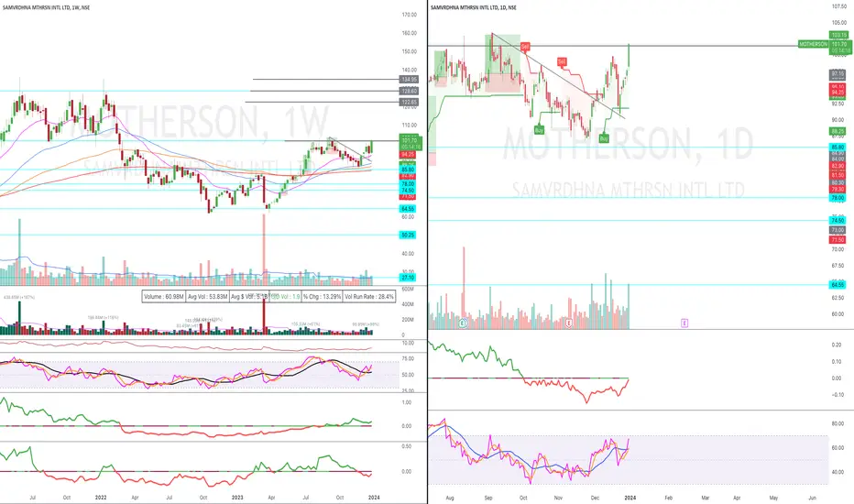The width and height of the screenshot is (854, 504).
Task: Click the Mar label on daily time axis
Action: (x=706, y=498)
